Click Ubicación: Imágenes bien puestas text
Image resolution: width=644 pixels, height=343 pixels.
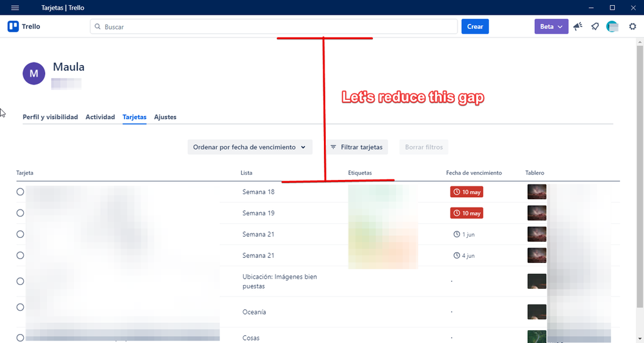[279, 282]
